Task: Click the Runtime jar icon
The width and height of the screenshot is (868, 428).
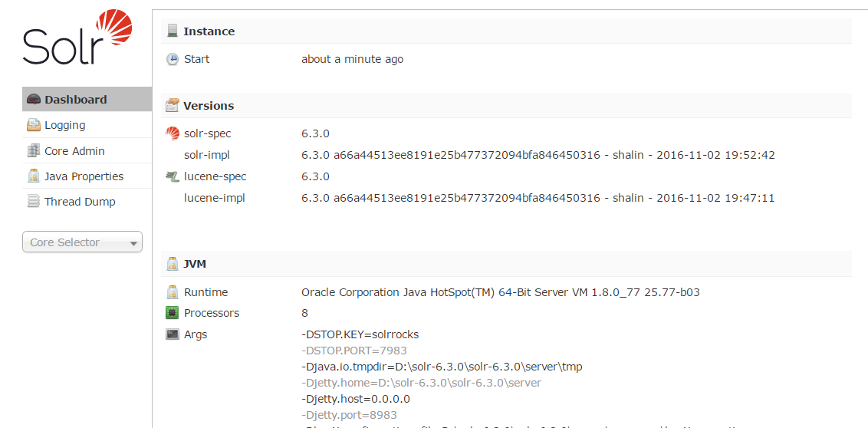Action: [173, 291]
